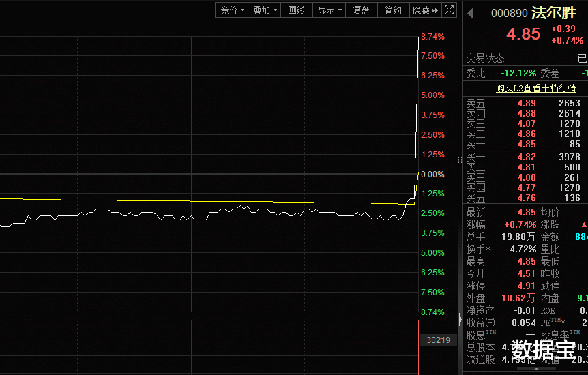Click the 卖二 price 4.86

click(x=527, y=134)
